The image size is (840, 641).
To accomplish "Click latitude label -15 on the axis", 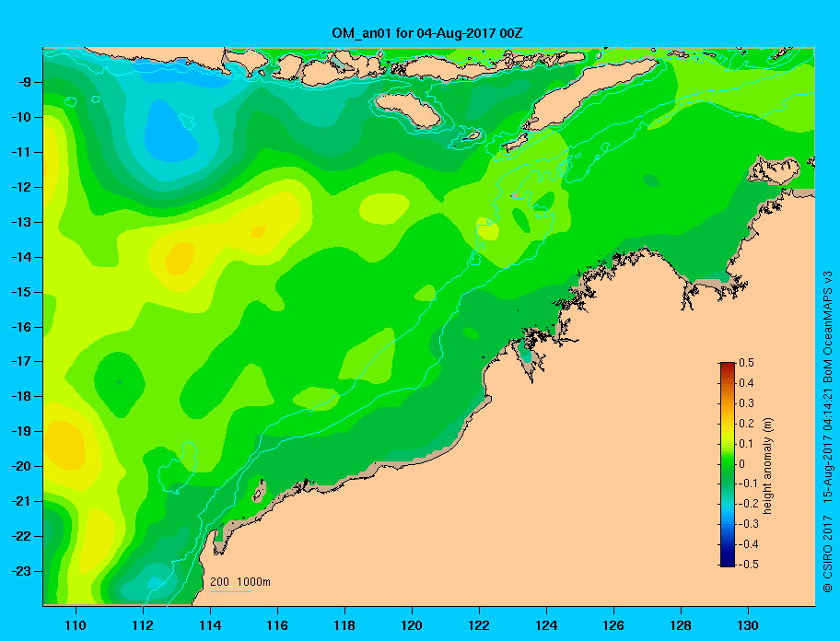I will click(21, 292).
